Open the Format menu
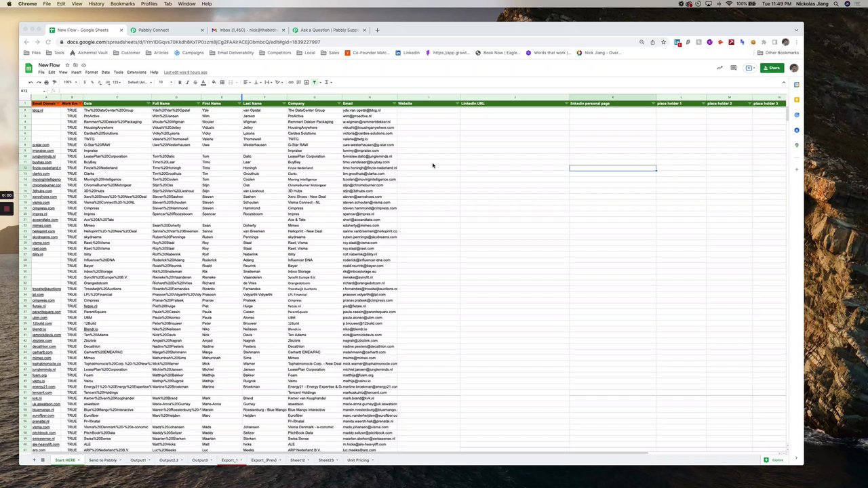 pos(92,73)
